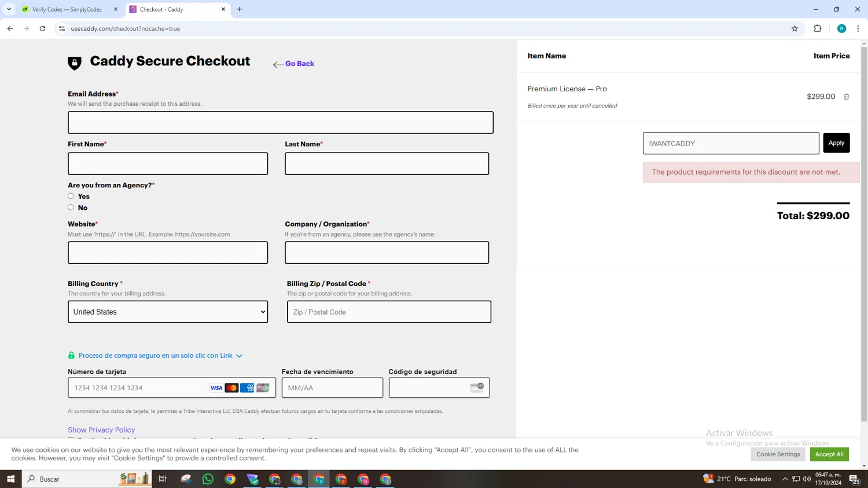
Task: Open 'Proceso de compra seguro' Link text
Action: click(x=156, y=356)
